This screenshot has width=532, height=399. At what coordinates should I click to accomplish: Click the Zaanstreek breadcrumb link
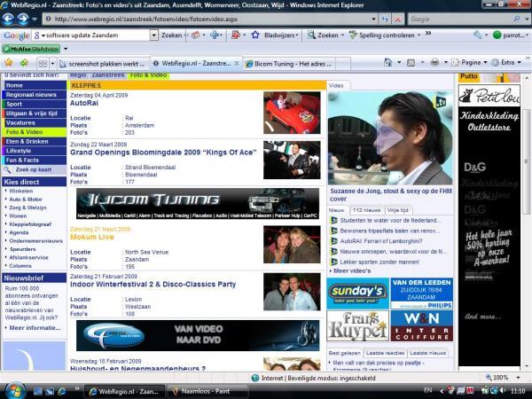(108, 75)
